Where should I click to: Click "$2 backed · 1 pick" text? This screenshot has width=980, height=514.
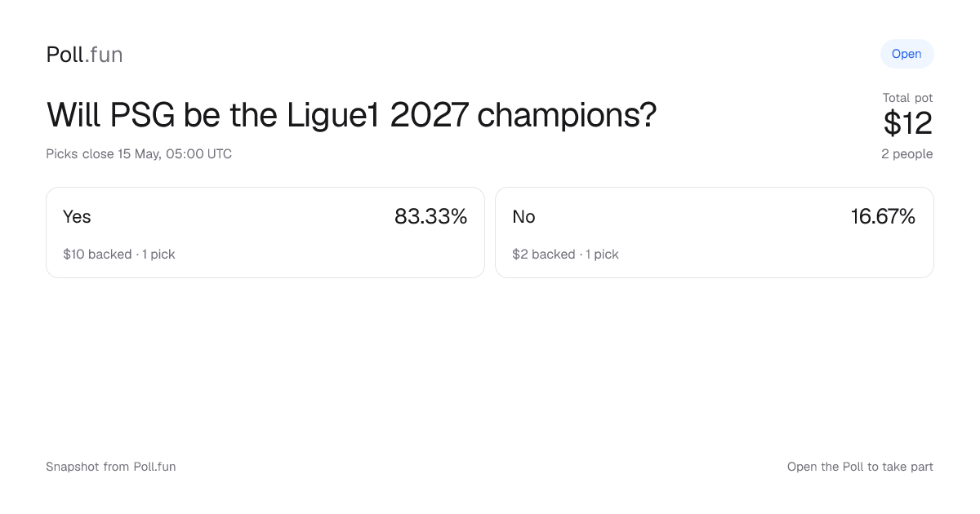(565, 255)
